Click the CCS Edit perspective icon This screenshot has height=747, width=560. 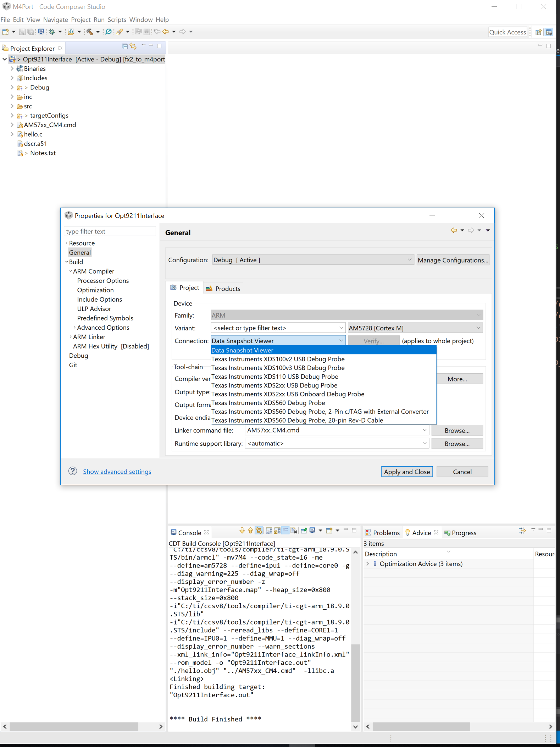point(549,32)
